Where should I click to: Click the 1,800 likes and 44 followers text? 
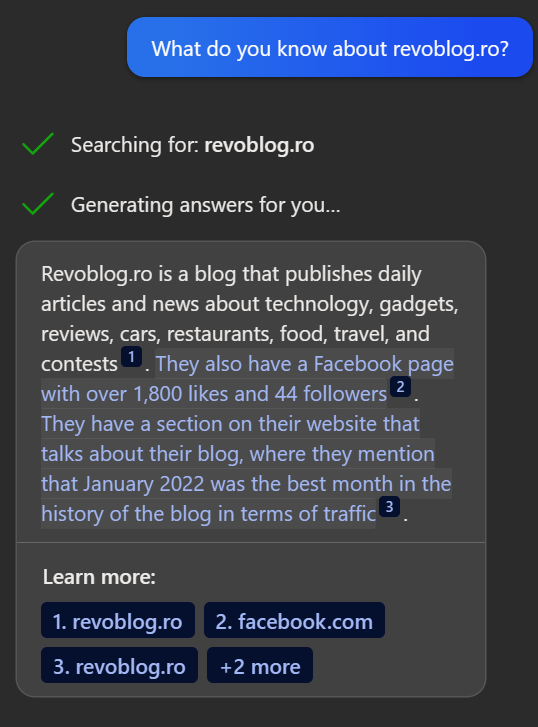pos(260,394)
